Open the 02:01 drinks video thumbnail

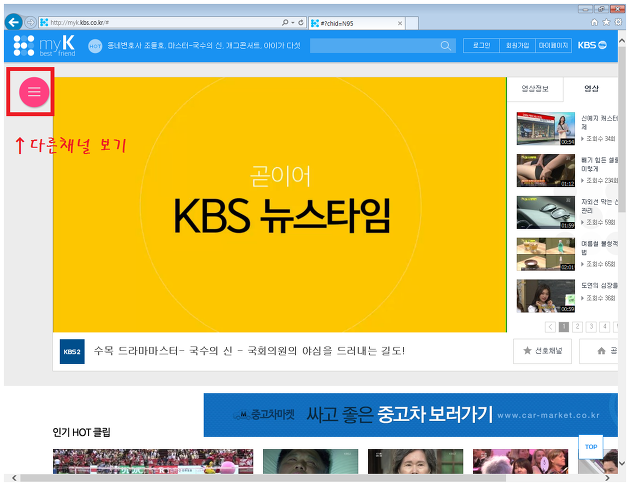[x=546, y=254]
